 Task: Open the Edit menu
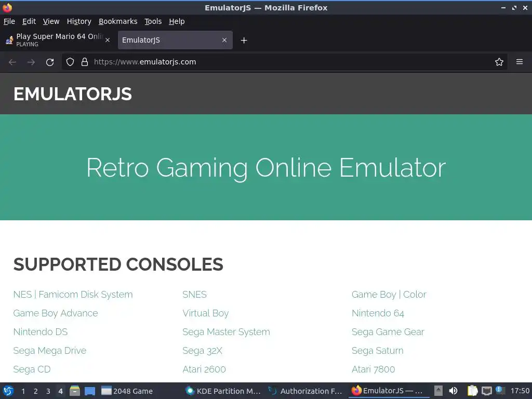[x=29, y=21]
